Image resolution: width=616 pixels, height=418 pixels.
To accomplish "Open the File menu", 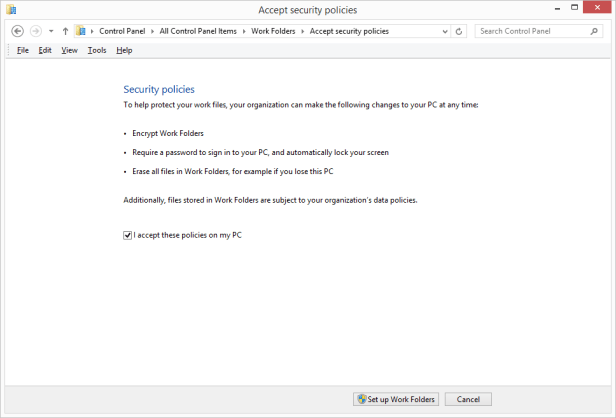I will (22, 50).
